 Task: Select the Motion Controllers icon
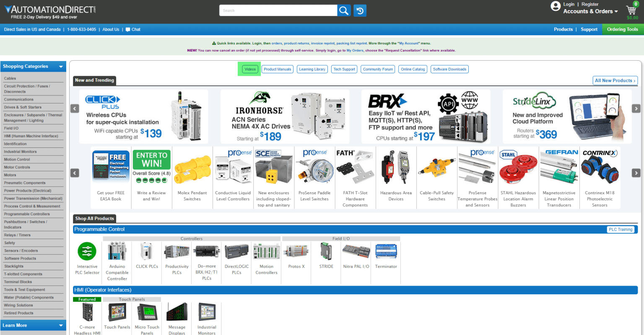[x=266, y=251]
